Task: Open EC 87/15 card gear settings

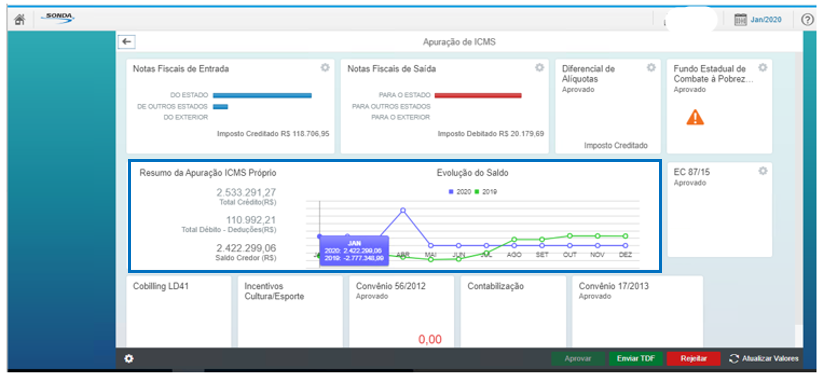Action: click(x=763, y=171)
